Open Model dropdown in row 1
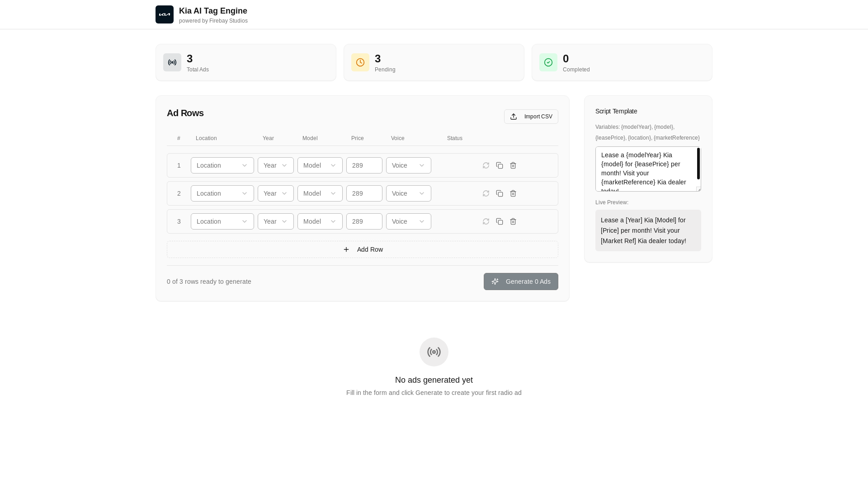The image size is (868, 488). 320,165
